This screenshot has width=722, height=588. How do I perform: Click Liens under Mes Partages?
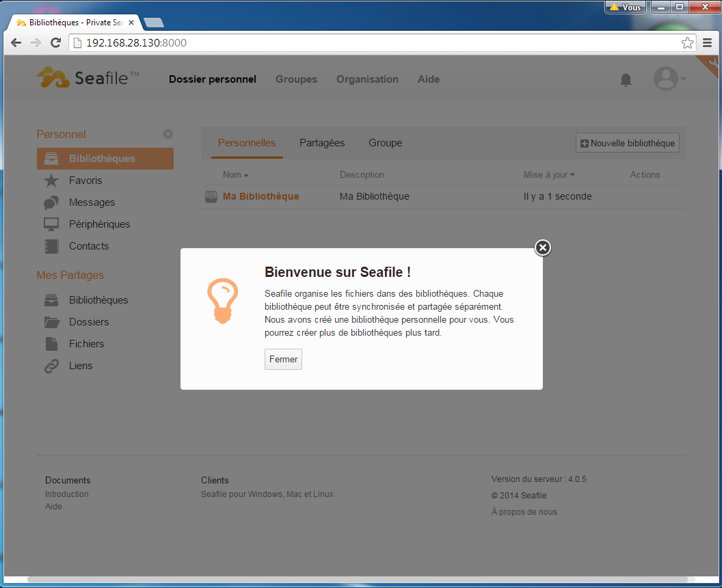(81, 366)
